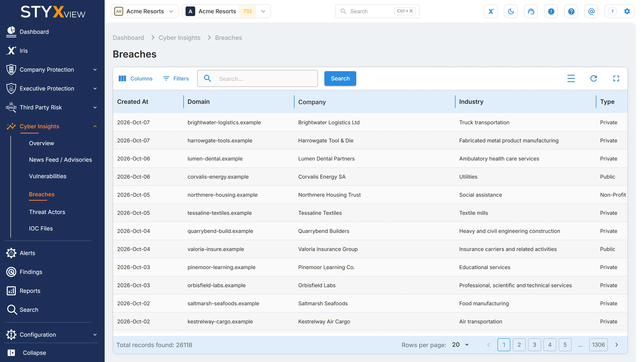Open Dashboard from sidebar
Viewport: 644px width, 362px height.
pyautogui.click(x=34, y=32)
